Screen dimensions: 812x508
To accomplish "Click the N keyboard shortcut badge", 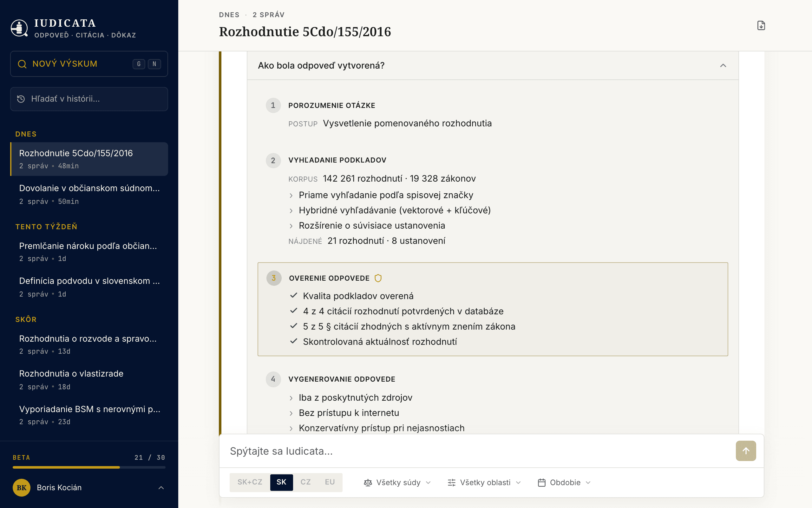I will pos(154,64).
